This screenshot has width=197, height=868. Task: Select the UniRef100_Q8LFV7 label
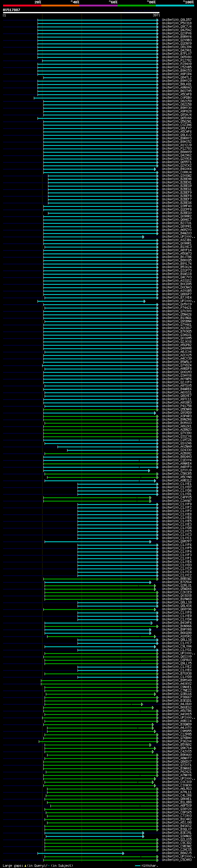click(176, 128)
